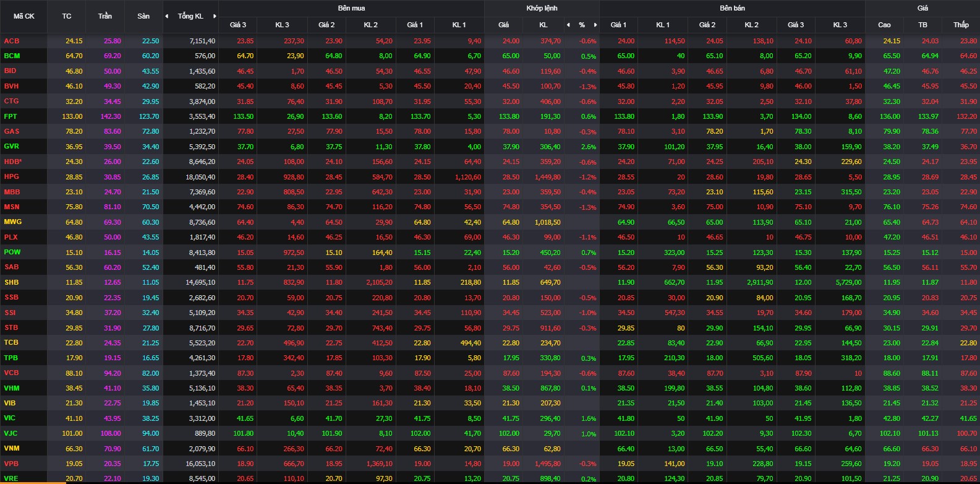This screenshot has width=980, height=484.
Task: Choose the SAB ticker symbol
Action: [x=12, y=267]
